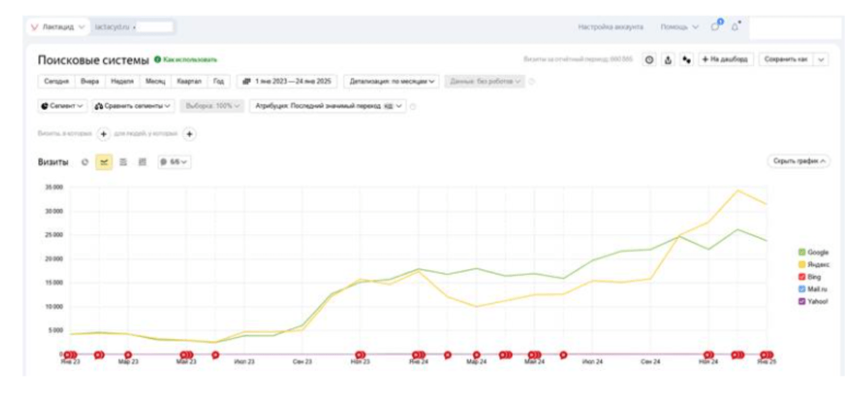This screenshot has height=399, width=868.
Task: Disable the Mail.ru series checkbox
Action: 802,289
